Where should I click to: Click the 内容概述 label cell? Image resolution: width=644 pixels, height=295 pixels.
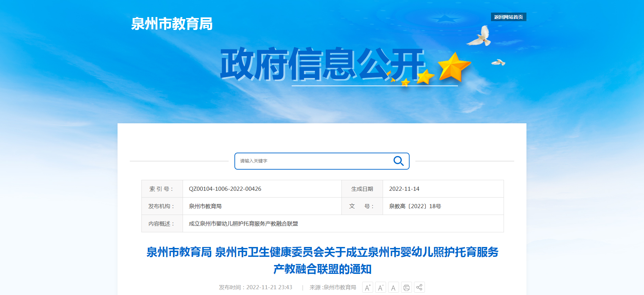tap(162, 223)
